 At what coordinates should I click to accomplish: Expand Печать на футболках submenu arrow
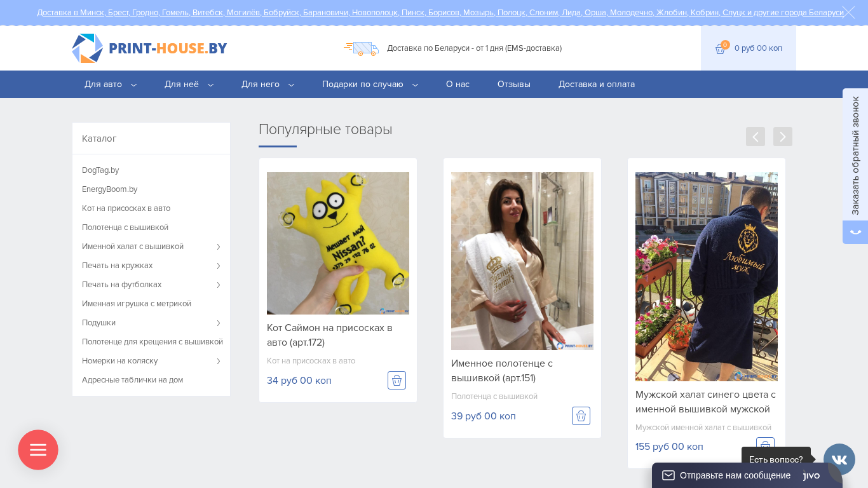(219, 285)
